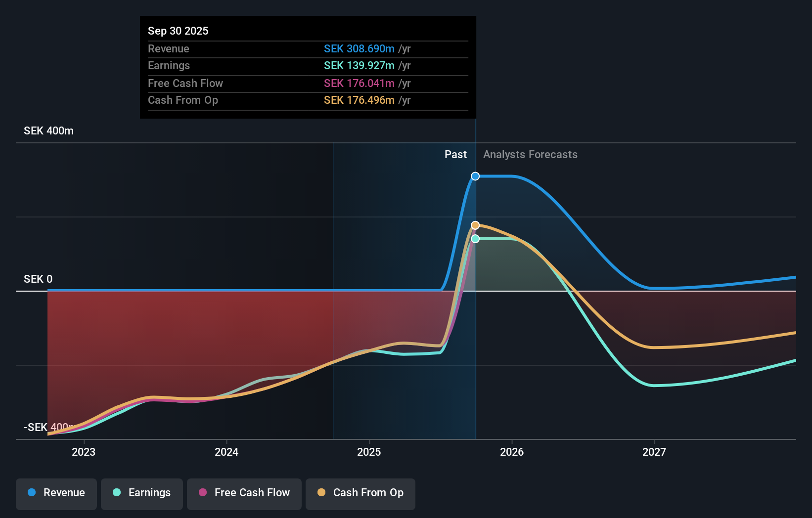
Task: Toggle the Free Cash Flow series visibility
Action: tap(244, 493)
